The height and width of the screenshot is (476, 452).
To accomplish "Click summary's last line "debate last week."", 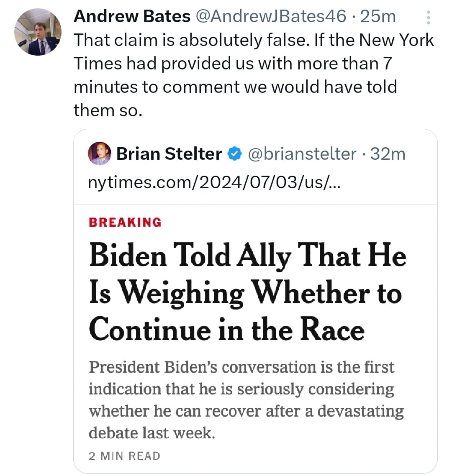I will point(152,433).
